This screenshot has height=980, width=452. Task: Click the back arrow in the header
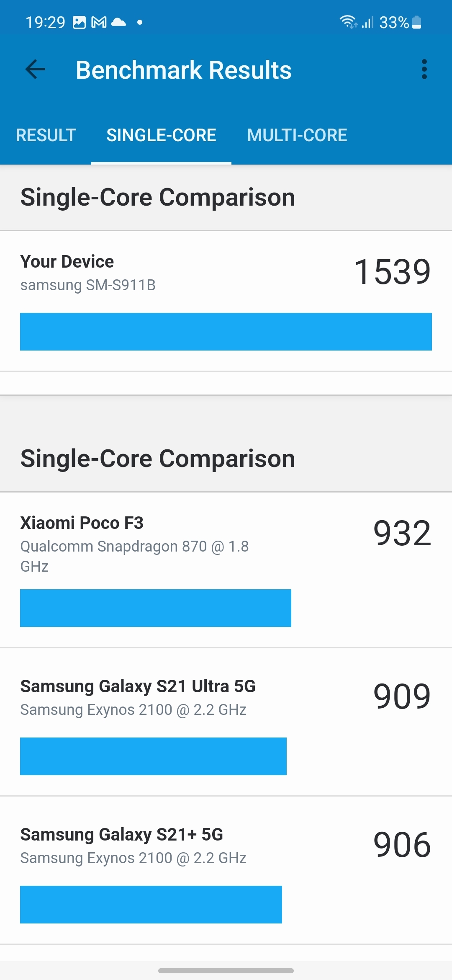coord(35,70)
